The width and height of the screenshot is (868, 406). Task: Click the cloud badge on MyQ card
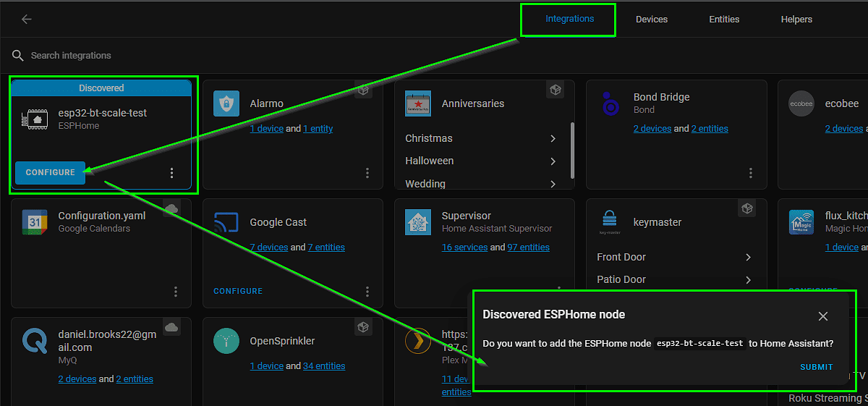point(171,327)
